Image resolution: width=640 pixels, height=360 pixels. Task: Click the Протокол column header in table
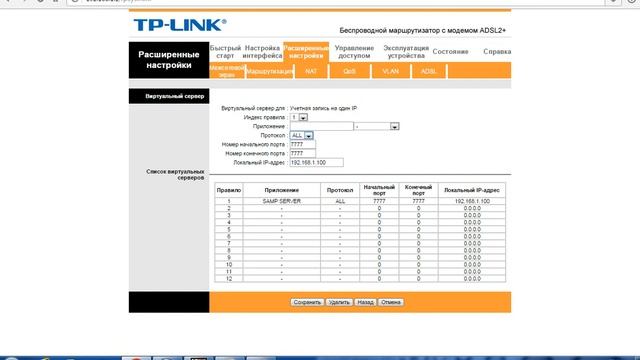pyautogui.click(x=340, y=190)
